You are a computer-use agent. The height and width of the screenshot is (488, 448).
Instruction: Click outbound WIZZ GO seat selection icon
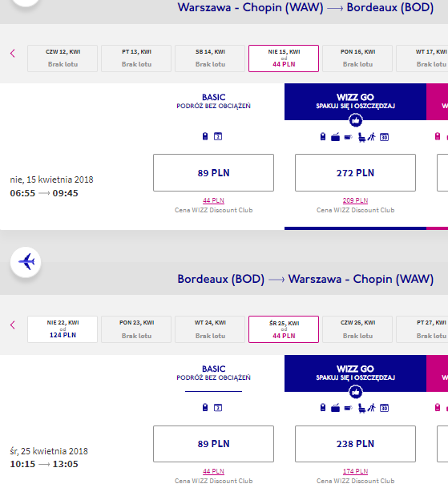point(361,137)
